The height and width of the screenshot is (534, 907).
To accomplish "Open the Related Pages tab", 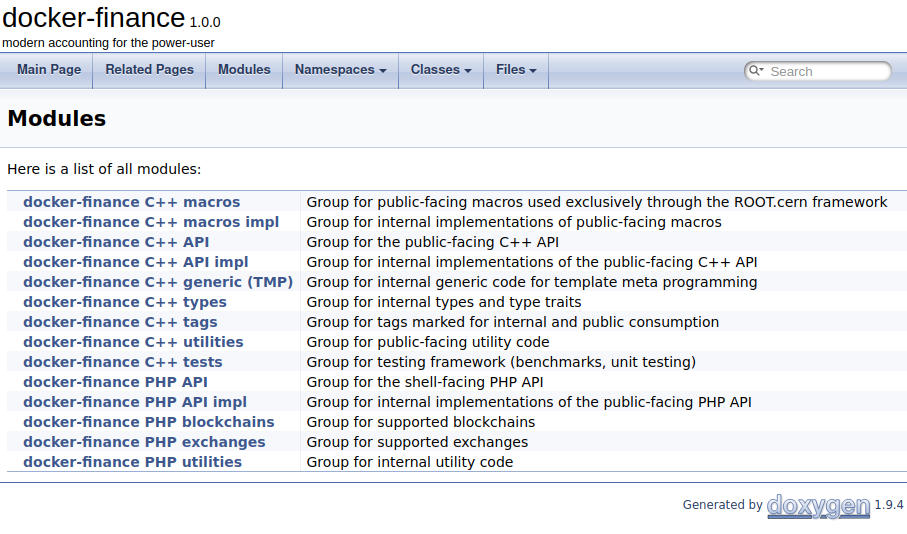I will pyautogui.click(x=149, y=70).
